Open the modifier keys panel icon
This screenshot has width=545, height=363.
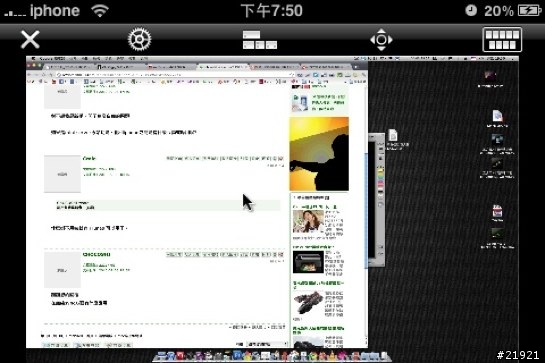260,40
